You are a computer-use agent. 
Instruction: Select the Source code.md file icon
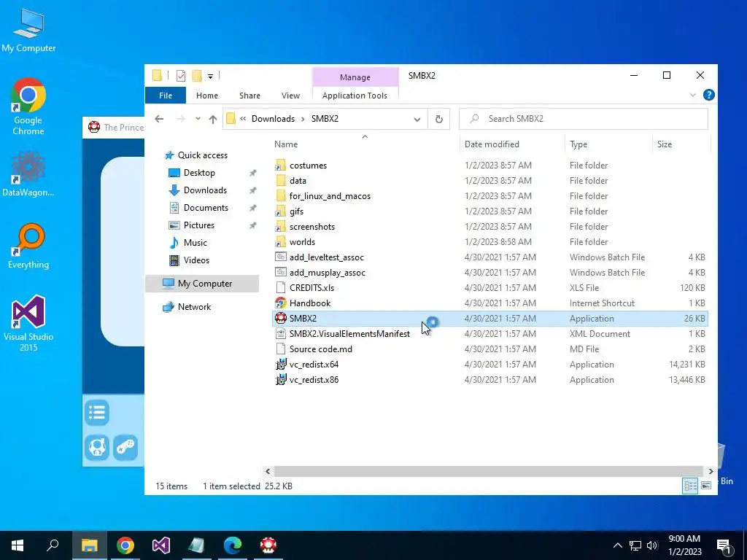(x=281, y=349)
